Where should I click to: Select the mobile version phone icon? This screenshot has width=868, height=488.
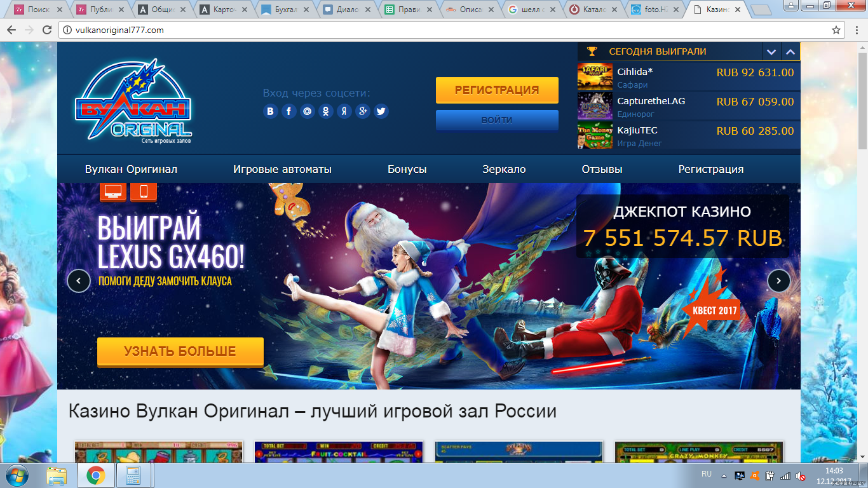click(x=144, y=191)
